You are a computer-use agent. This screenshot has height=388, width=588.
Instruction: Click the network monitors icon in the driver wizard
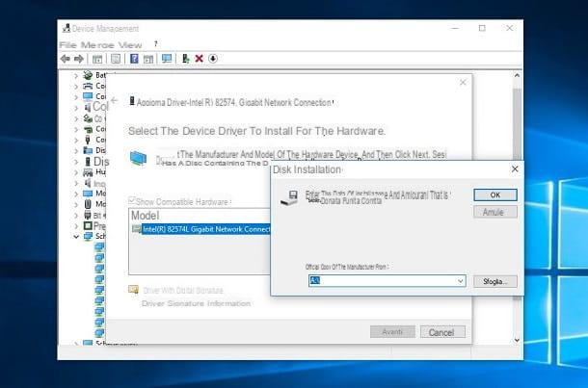point(138,159)
